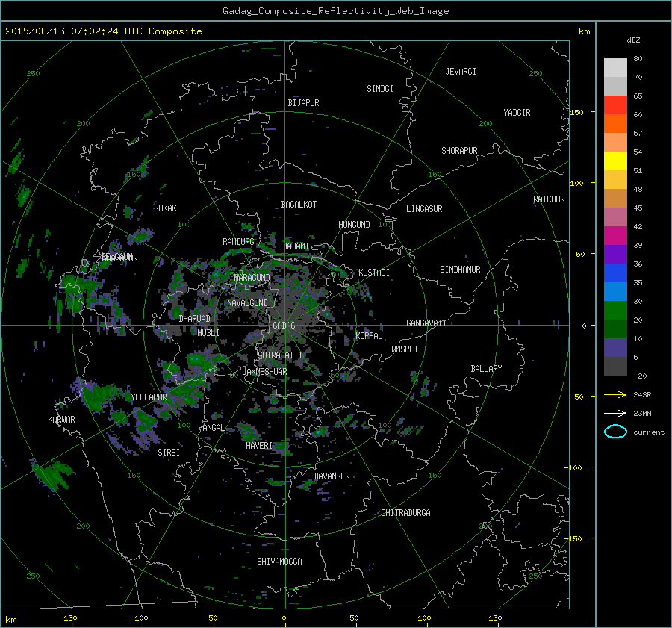The width and height of the screenshot is (672, 628).
Task: Click the SIRSI city label
Action: pyautogui.click(x=169, y=453)
